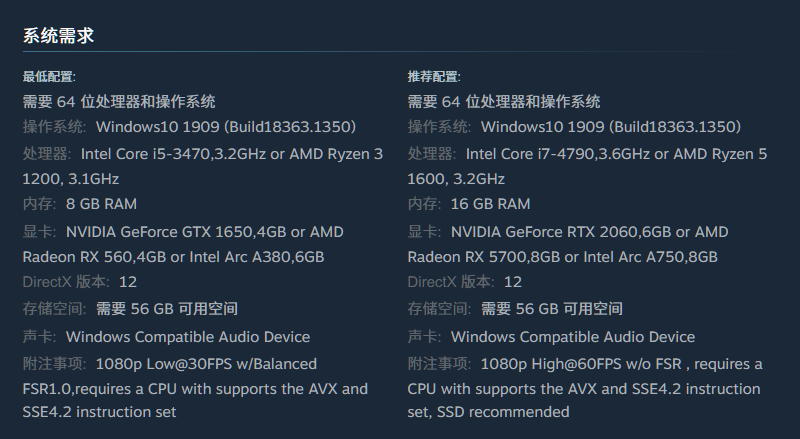
Task: Click the 8 GB RAM memory entry
Action: pyautogui.click(x=101, y=204)
